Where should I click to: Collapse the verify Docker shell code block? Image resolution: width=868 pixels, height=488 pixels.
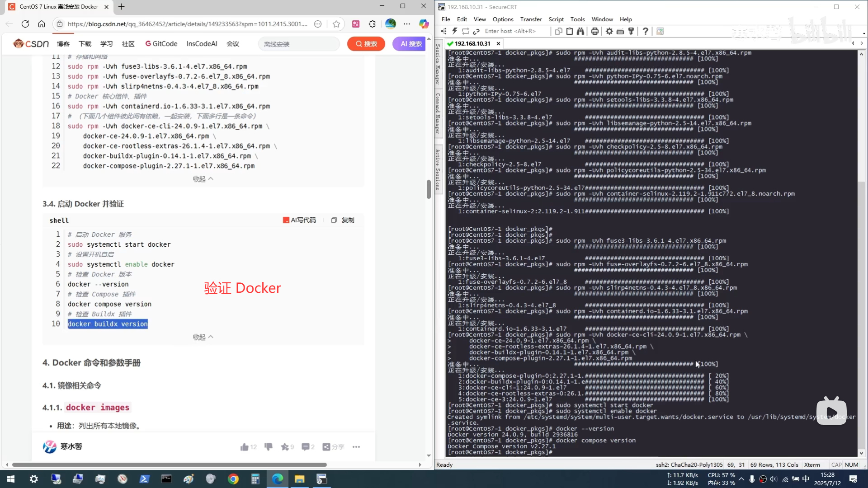point(203,337)
